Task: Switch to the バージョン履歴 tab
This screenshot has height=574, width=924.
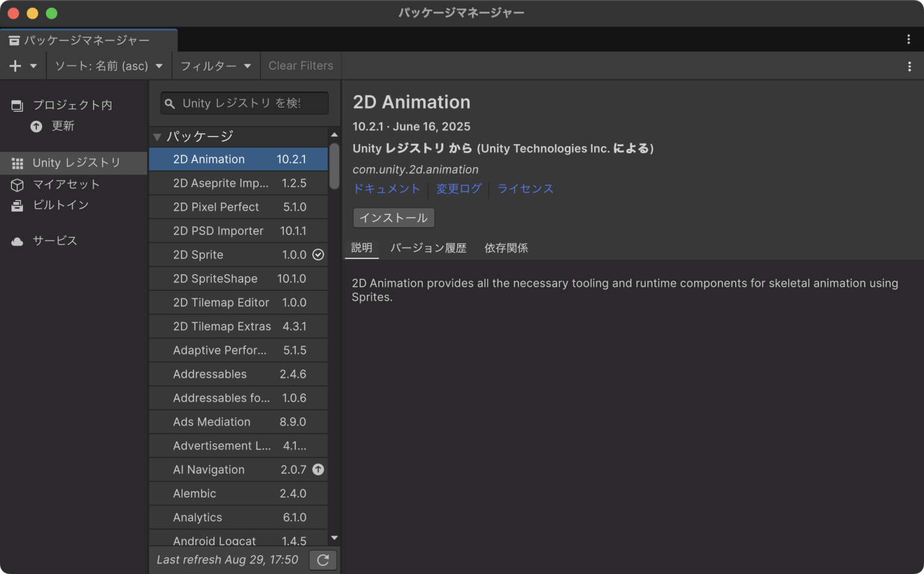Action: click(428, 248)
